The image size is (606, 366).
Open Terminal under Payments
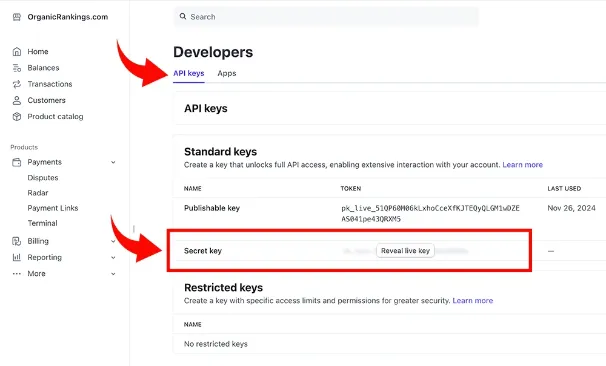(x=43, y=223)
